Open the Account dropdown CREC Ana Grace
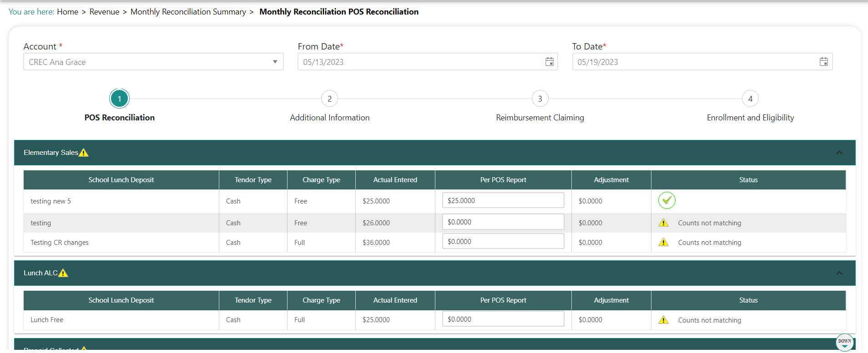Image resolution: width=868 pixels, height=353 pixels. point(153,62)
